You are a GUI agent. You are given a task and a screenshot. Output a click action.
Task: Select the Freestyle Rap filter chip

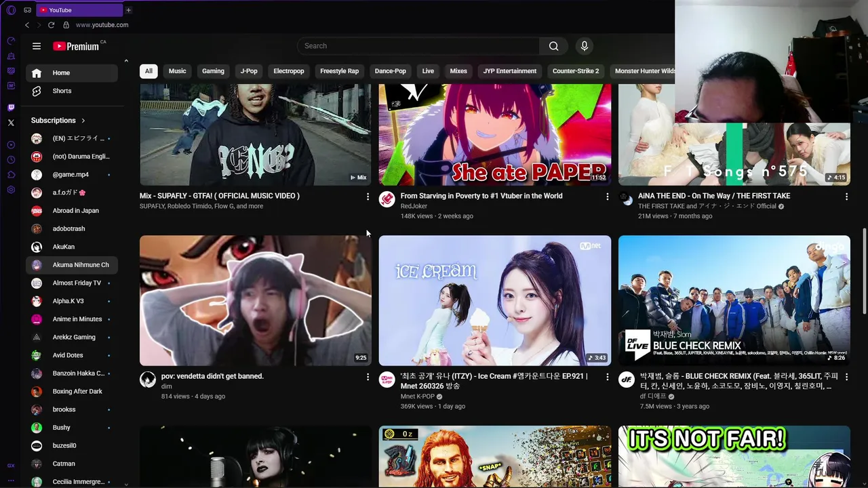point(339,71)
